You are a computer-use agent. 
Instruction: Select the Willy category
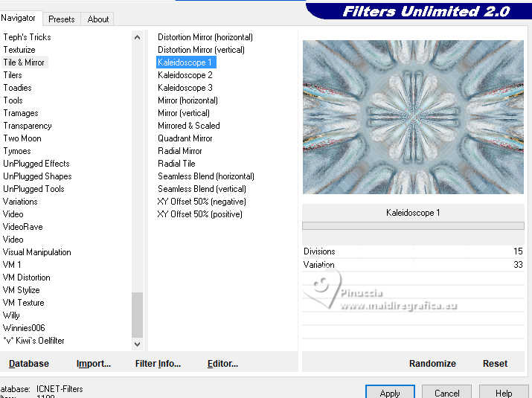point(11,315)
